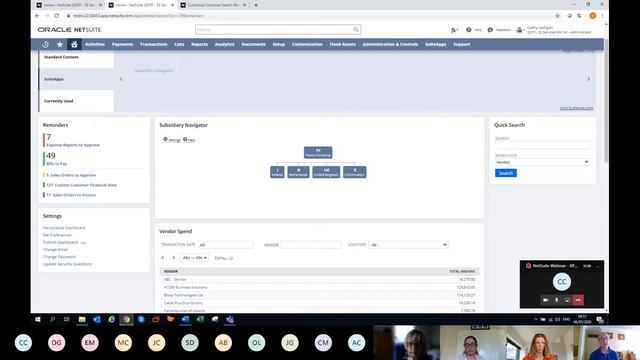640x360 pixels.
Task: Collapse SuiteApps panel left arrow
Action: click(121, 79)
